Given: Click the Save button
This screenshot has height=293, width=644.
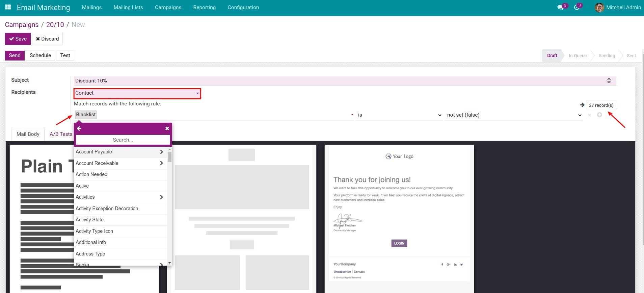Looking at the screenshot, I should [18, 39].
